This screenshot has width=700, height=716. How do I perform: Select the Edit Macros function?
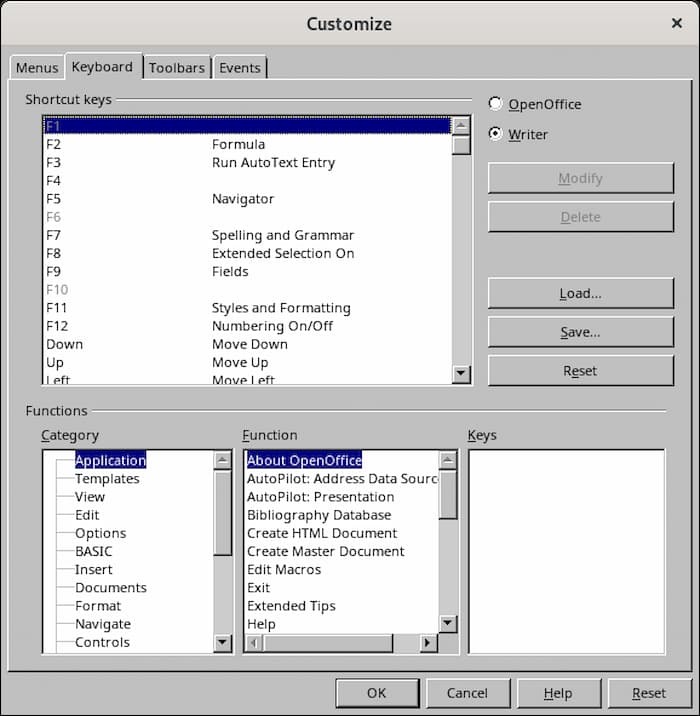(284, 570)
